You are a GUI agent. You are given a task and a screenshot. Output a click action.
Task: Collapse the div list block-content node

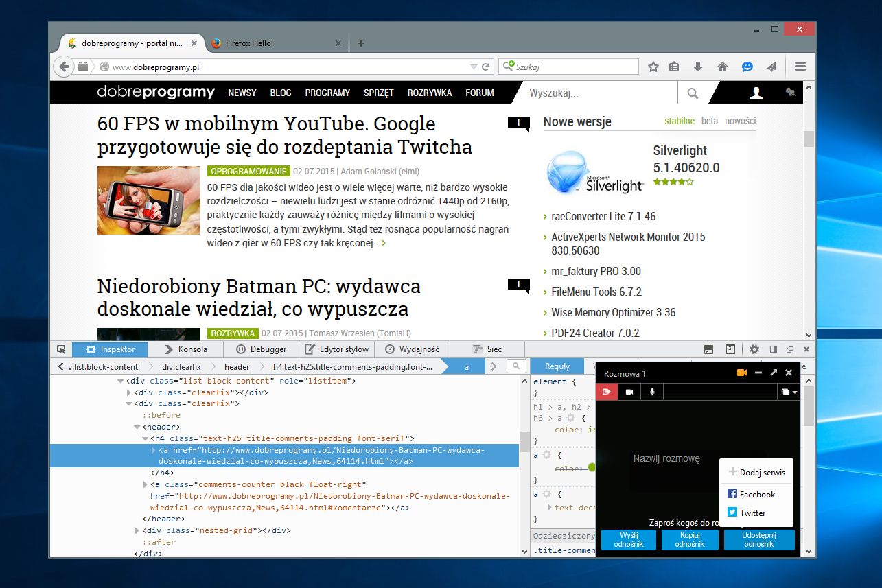pos(121,381)
